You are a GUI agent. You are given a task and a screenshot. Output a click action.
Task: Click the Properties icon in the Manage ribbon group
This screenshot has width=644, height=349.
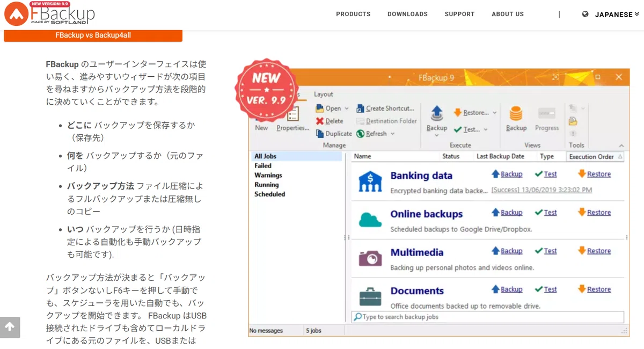(293, 114)
